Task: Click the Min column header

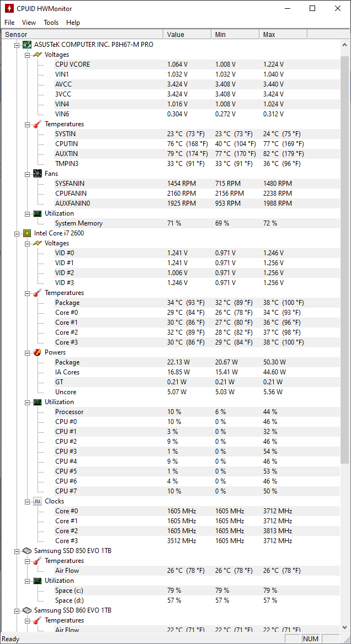Action: pos(235,35)
